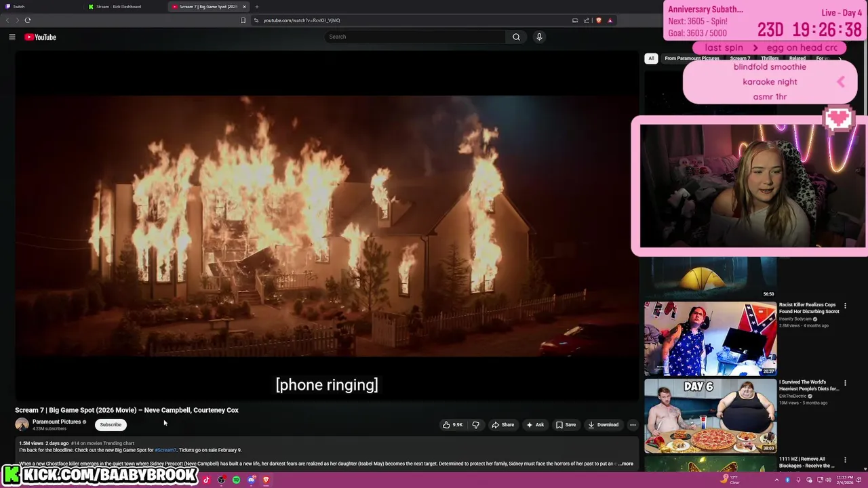Subscribe to Paramount Pictures
The height and width of the screenshot is (488, 868).
[x=111, y=425]
